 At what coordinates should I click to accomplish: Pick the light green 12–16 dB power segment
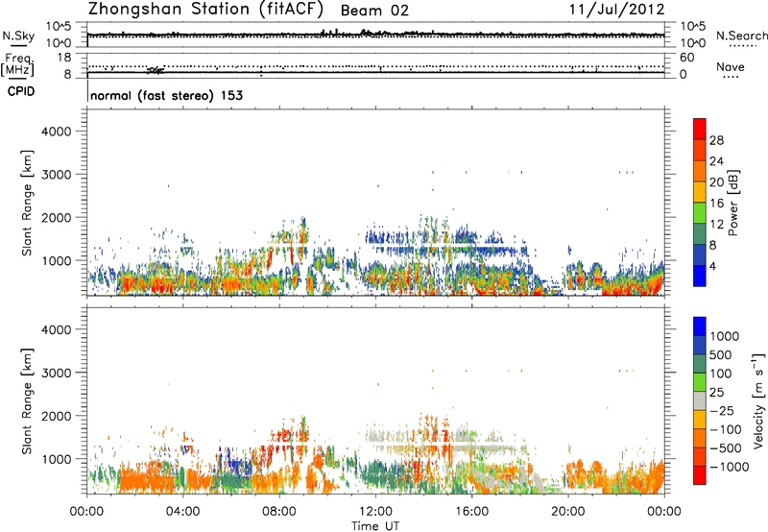[x=700, y=213]
